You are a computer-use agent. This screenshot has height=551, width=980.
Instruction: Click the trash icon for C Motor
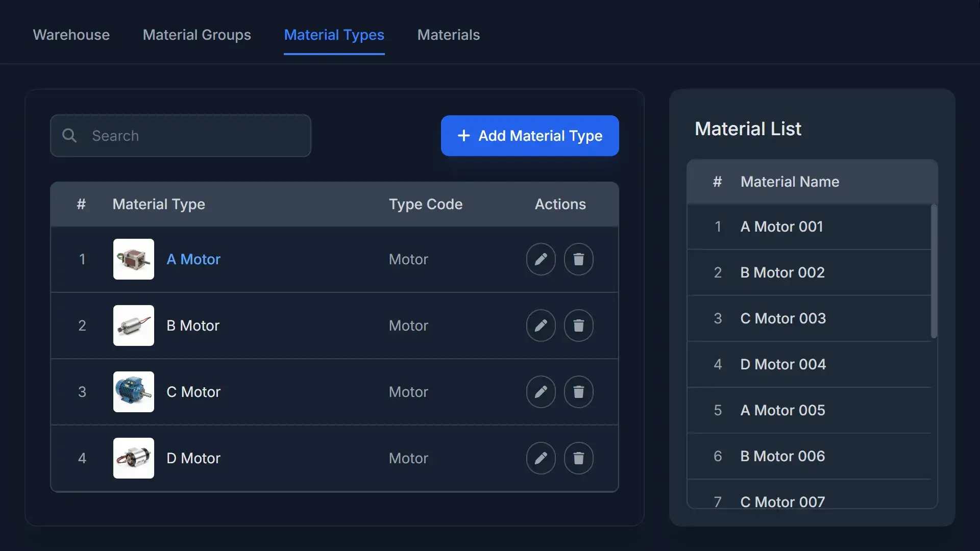pyautogui.click(x=578, y=392)
